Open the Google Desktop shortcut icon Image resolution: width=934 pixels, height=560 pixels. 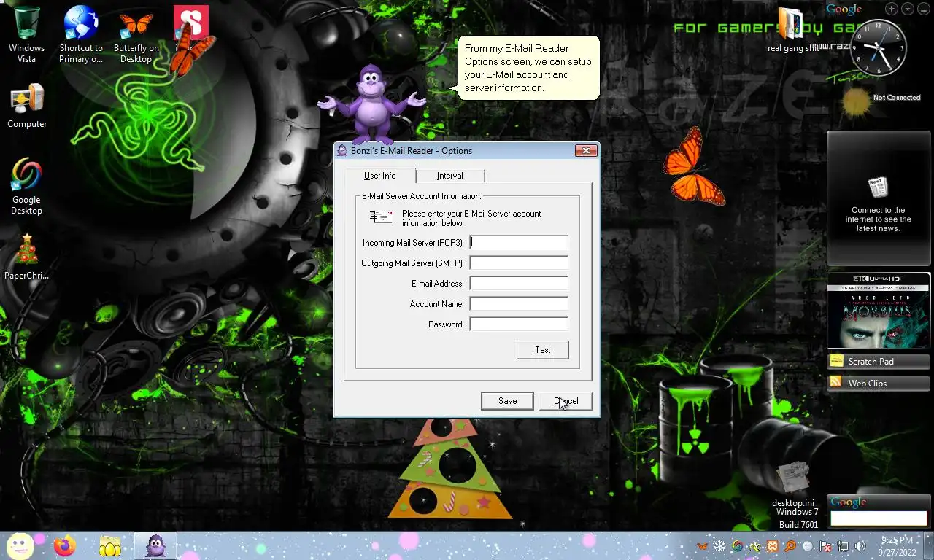(26, 186)
